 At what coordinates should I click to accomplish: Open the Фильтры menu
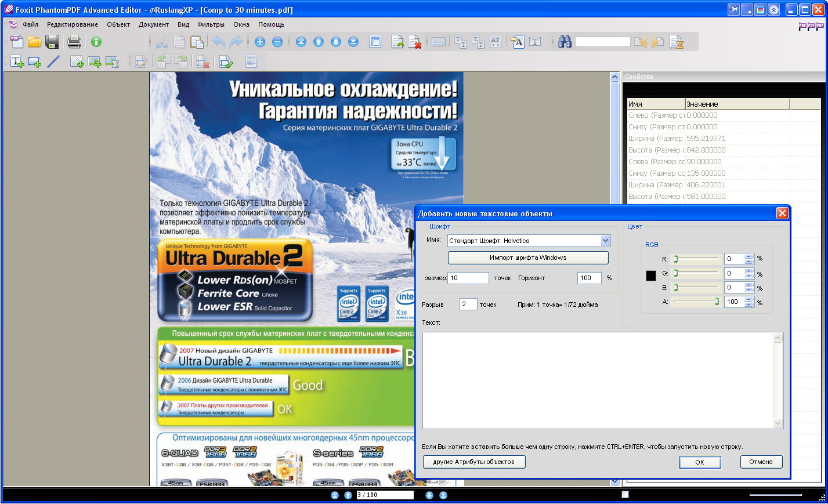click(211, 24)
